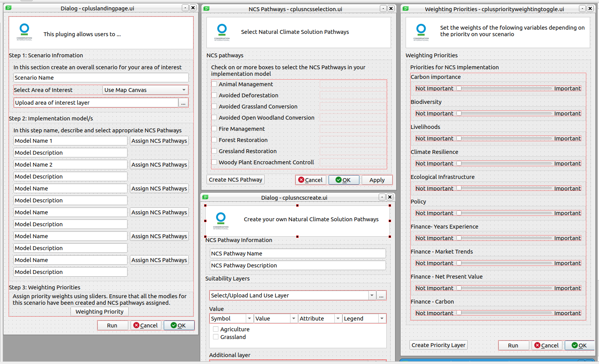Click the Conservation International logo on landing page
The height and width of the screenshot is (364, 599).
(x=24, y=32)
